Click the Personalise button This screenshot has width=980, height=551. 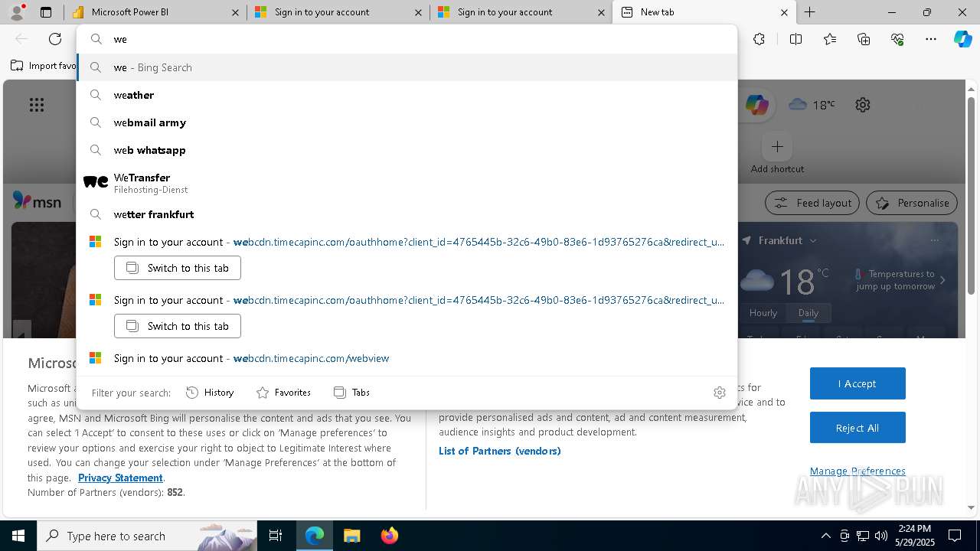click(912, 203)
